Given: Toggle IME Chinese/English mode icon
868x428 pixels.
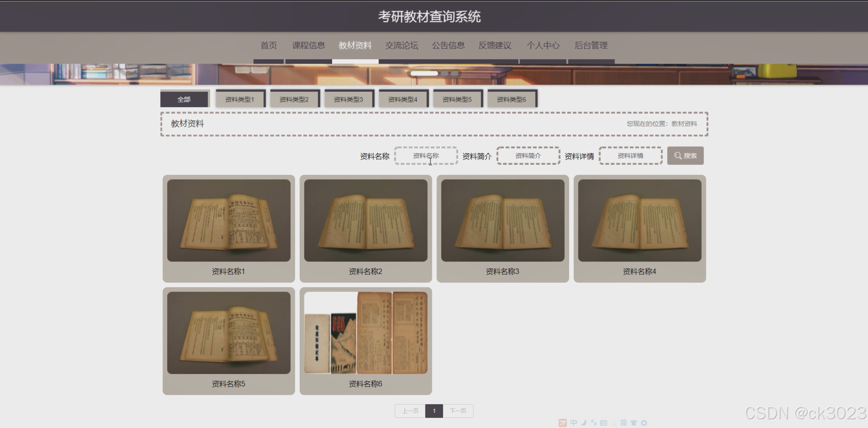Looking at the screenshot, I should point(574,423).
